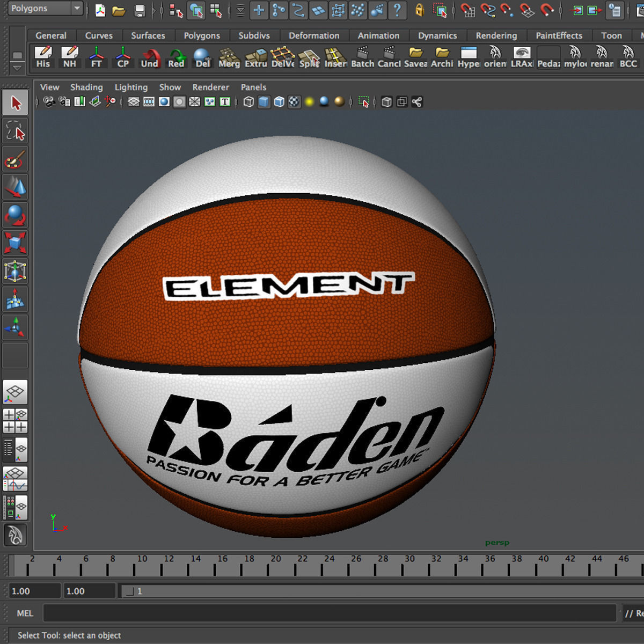644x644 pixels.
Task: Toggle smooth shade all in viewport
Action: 264,102
